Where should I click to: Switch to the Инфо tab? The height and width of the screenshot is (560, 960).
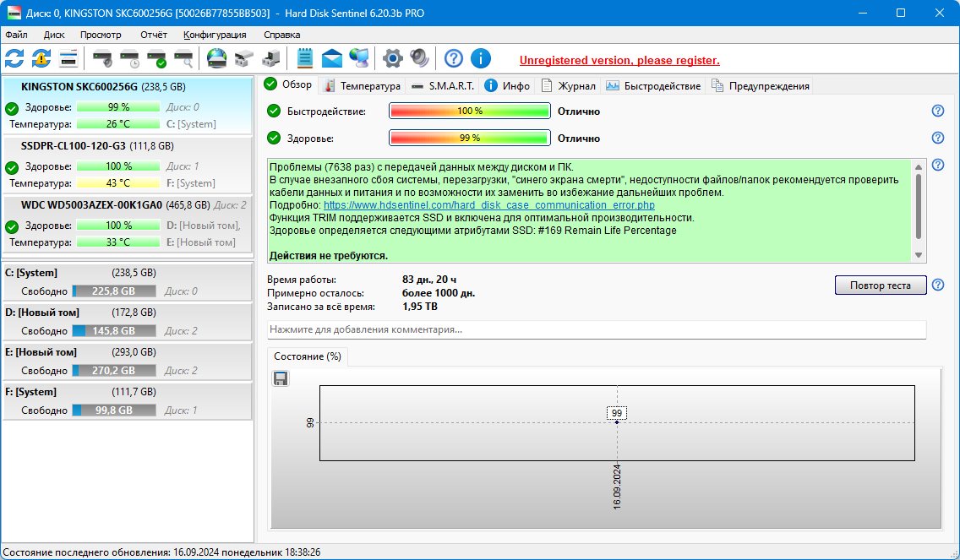coord(508,85)
